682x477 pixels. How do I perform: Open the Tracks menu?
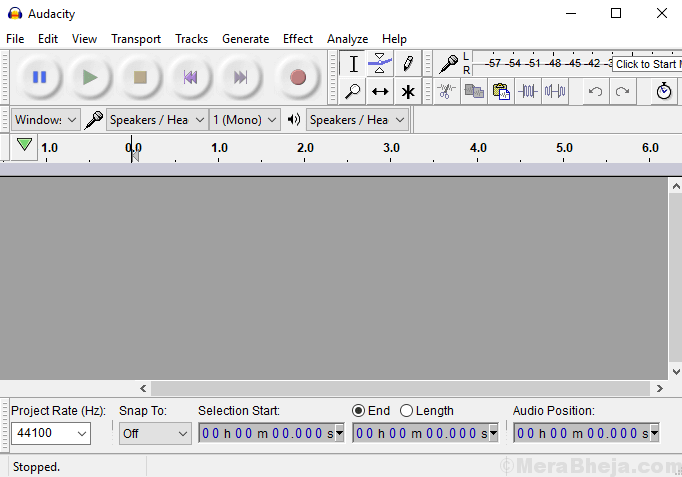191,39
